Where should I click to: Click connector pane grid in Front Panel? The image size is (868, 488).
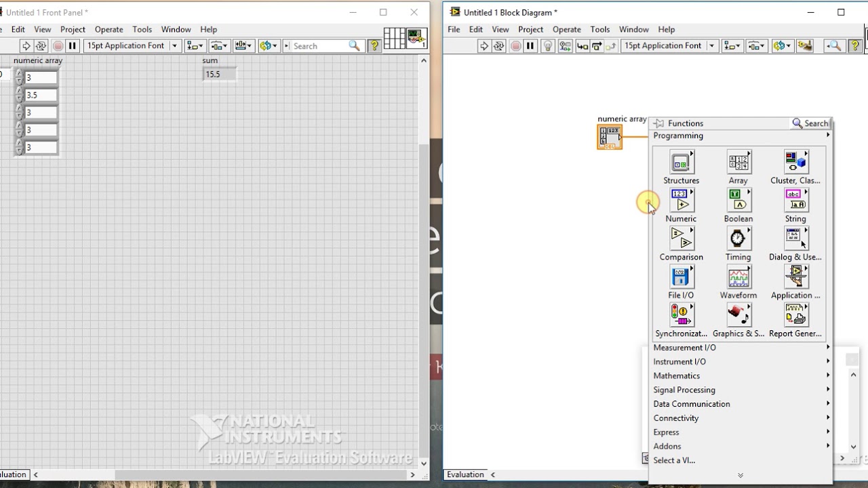click(394, 39)
